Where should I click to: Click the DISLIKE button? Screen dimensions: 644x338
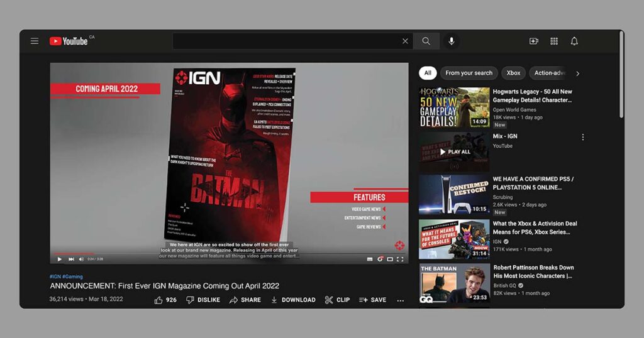pos(203,300)
